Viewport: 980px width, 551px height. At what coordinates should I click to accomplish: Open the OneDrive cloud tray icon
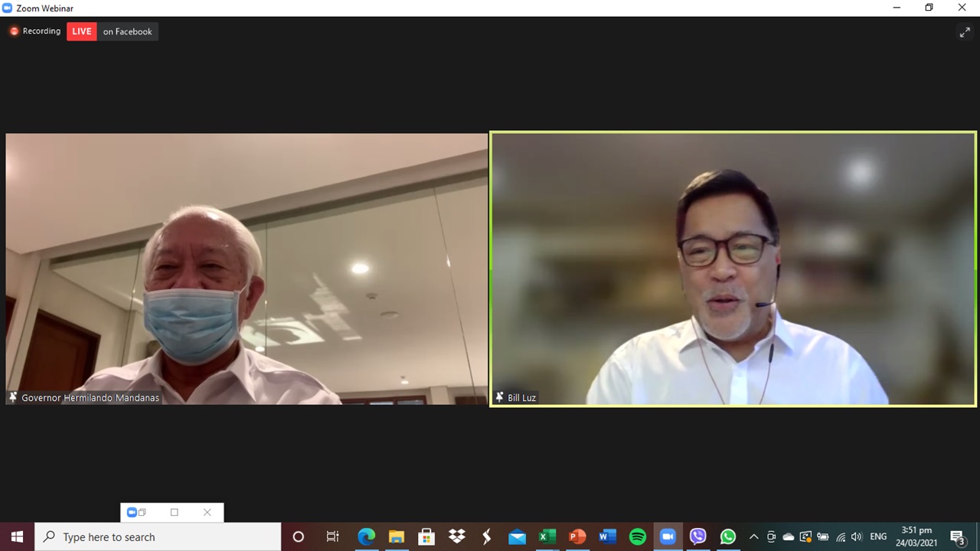click(x=788, y=536)
